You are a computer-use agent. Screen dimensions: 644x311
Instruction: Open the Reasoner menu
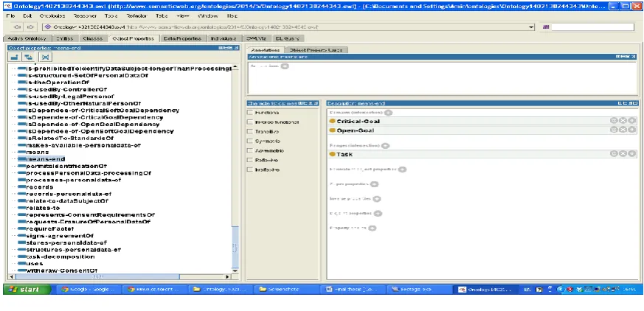click(x=85, y=16)
